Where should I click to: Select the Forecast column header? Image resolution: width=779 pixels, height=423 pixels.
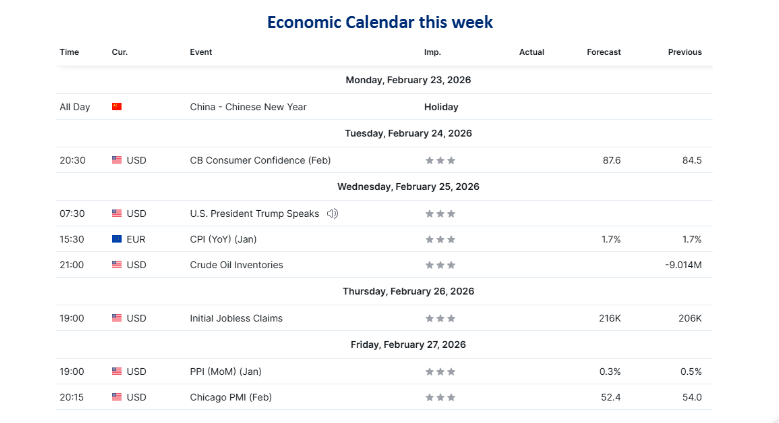click(604, 52)
